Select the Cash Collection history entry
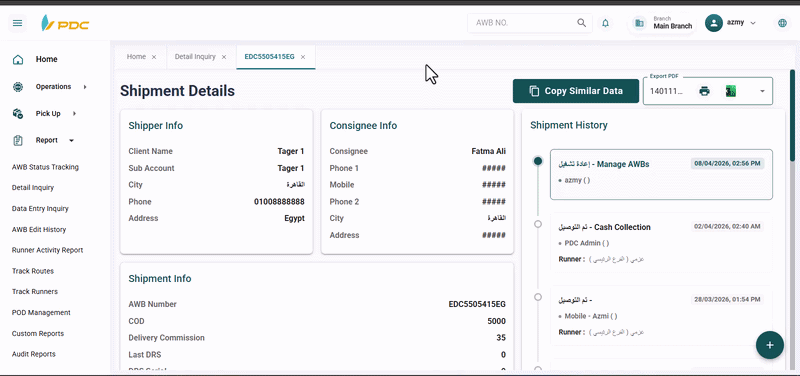Image resolution: width=800 pixels, height=376 pixels. (661, 243)
